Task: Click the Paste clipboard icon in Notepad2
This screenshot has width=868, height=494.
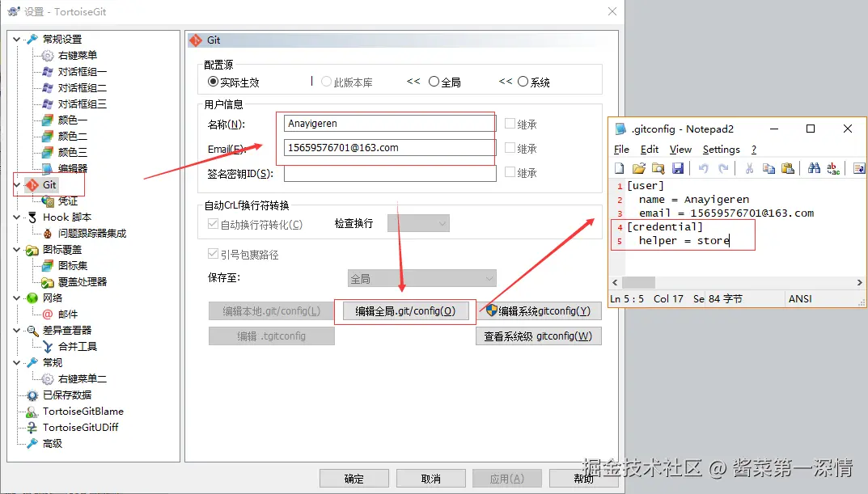Action: tap(788, 168)
